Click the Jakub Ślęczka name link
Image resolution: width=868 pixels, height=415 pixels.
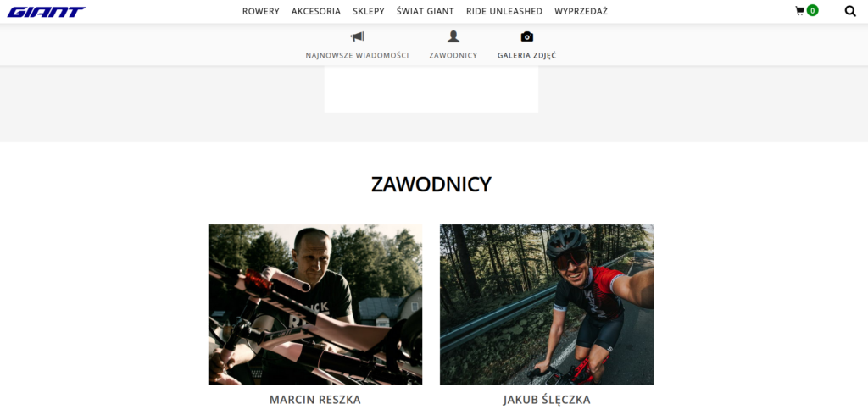(547, 400)
